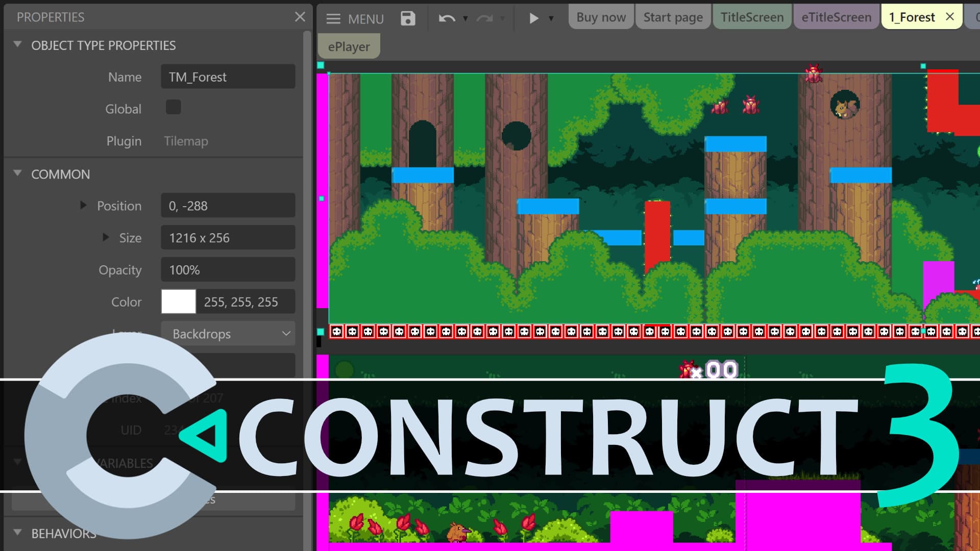980x551 pixels.
Task: Click the Save project icon
Action: pos(408,18)
